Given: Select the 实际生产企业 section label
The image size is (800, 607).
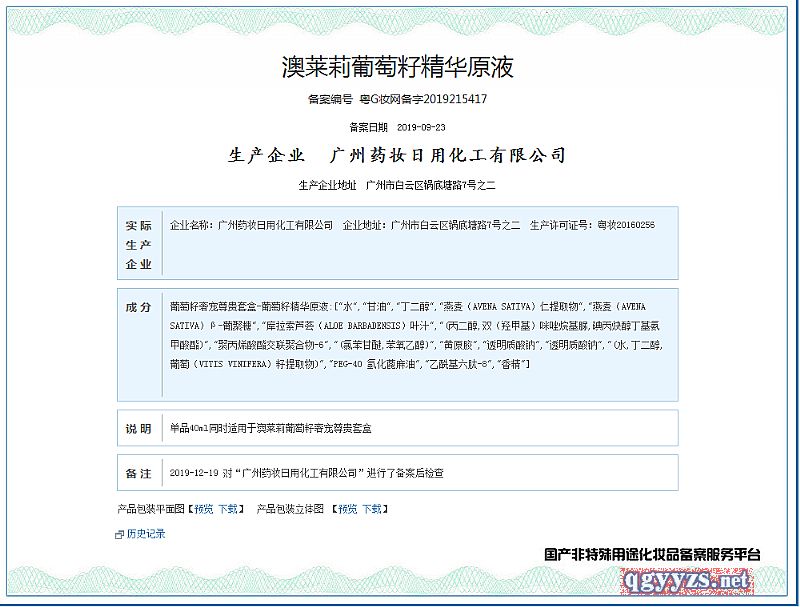Looking at the screenshot, I should (x=138, y=245).
